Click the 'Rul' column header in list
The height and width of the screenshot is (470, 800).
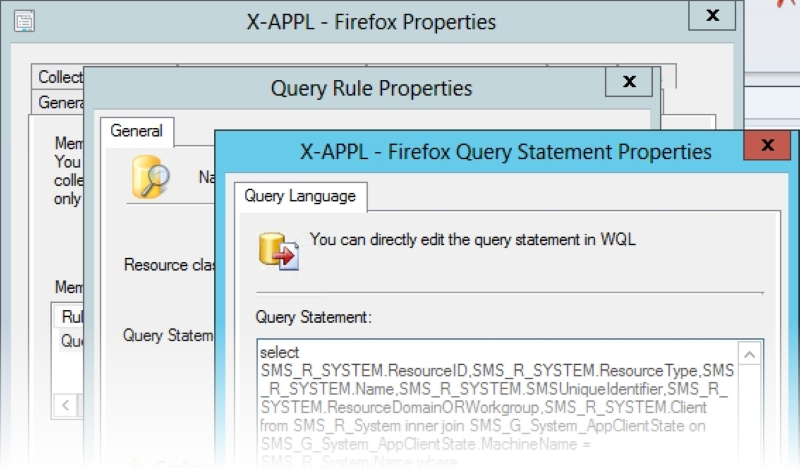click(x=71, y=317)
